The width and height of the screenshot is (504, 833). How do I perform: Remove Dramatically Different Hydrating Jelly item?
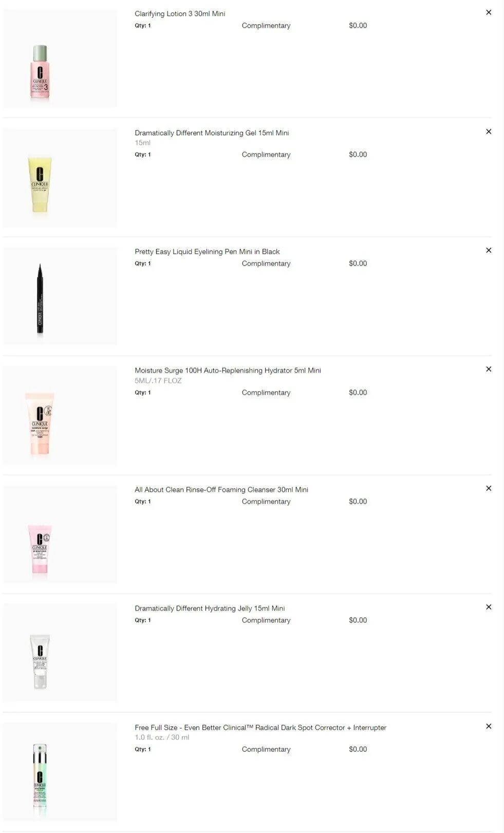pos(489,607)
